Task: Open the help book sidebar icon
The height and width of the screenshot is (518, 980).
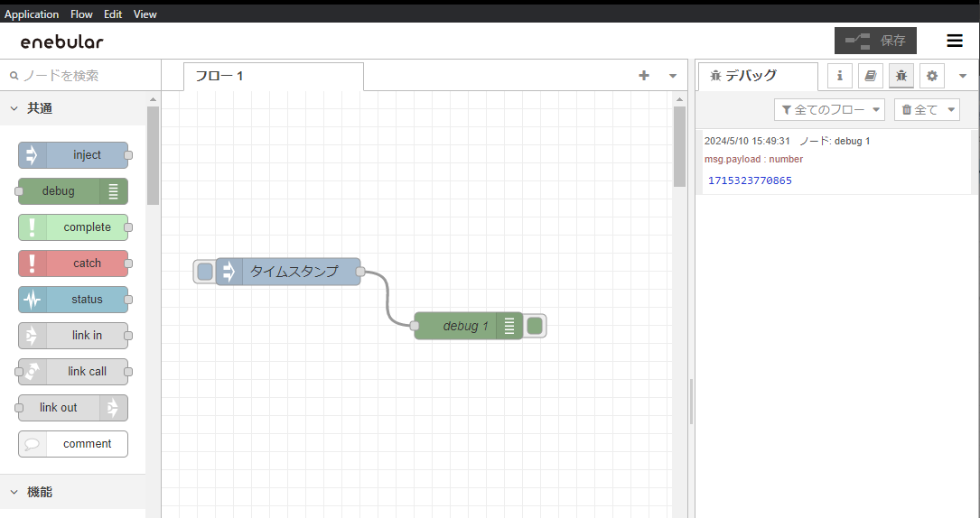Action: [871, 76]
